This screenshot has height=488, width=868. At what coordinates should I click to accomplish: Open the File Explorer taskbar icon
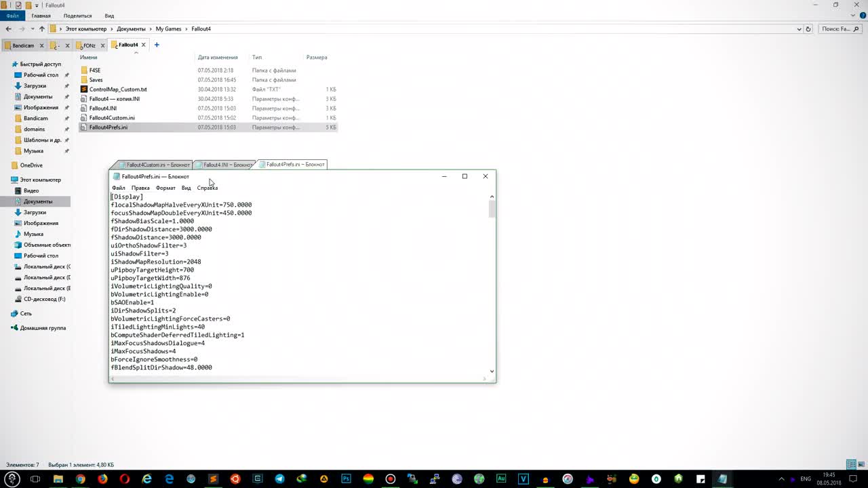[x=58, y=479]
